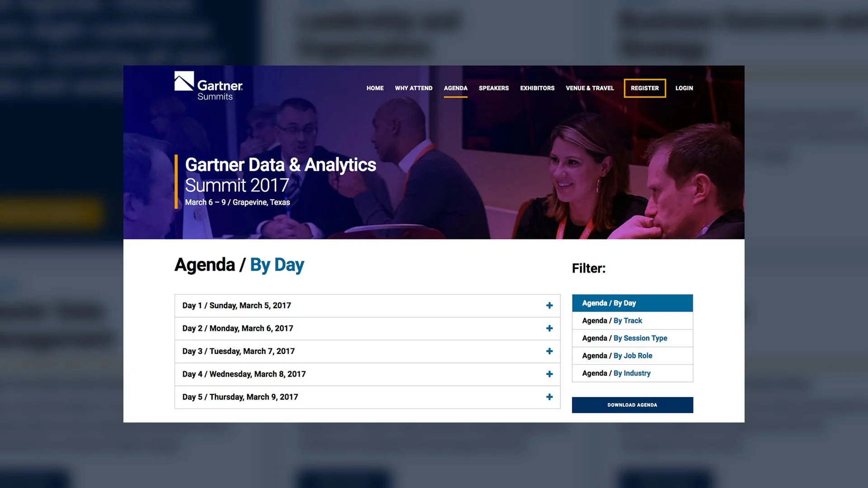Click the Login link
The image size is (868, 488).
(x=684, y=88)
